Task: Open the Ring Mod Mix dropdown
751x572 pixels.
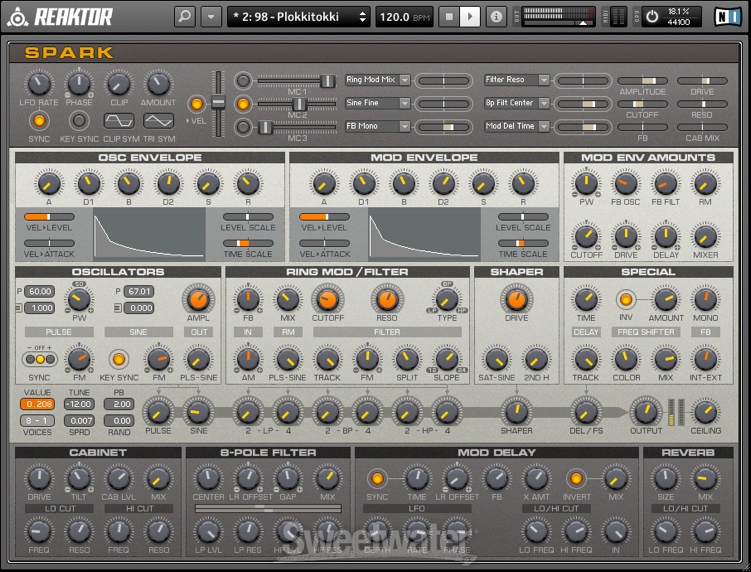Action: click(x=378, y=80)
